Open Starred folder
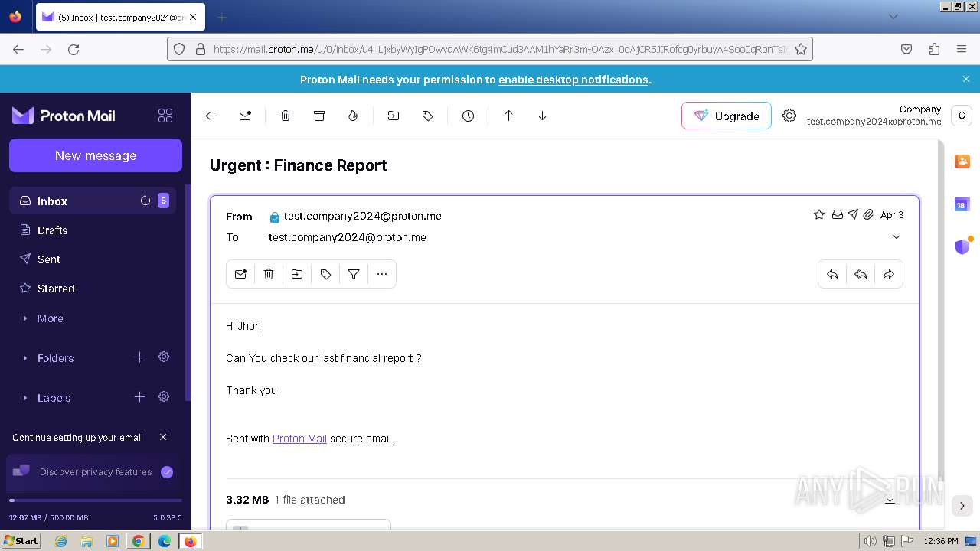 (93, 289)
